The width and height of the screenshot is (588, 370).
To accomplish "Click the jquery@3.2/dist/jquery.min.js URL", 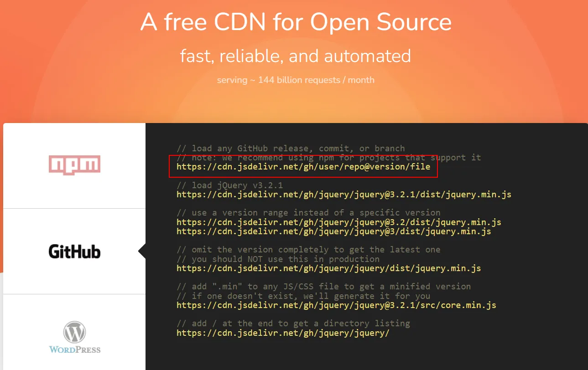I will (339, 222).
